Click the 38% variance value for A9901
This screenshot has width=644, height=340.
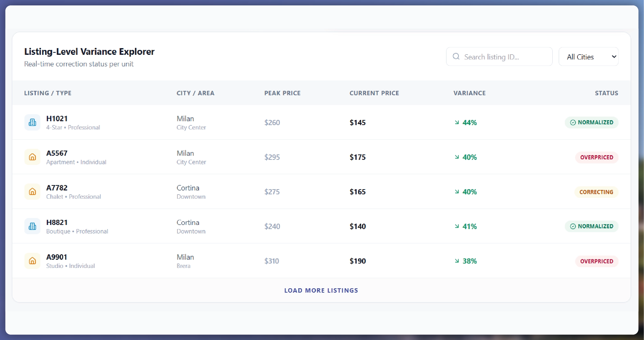tap(469, 261)
